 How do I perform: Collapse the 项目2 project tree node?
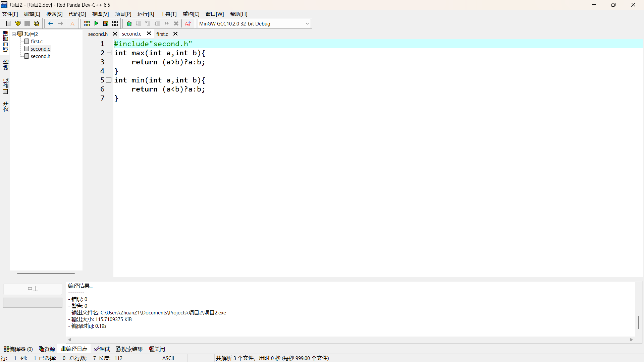click(14, 34)
